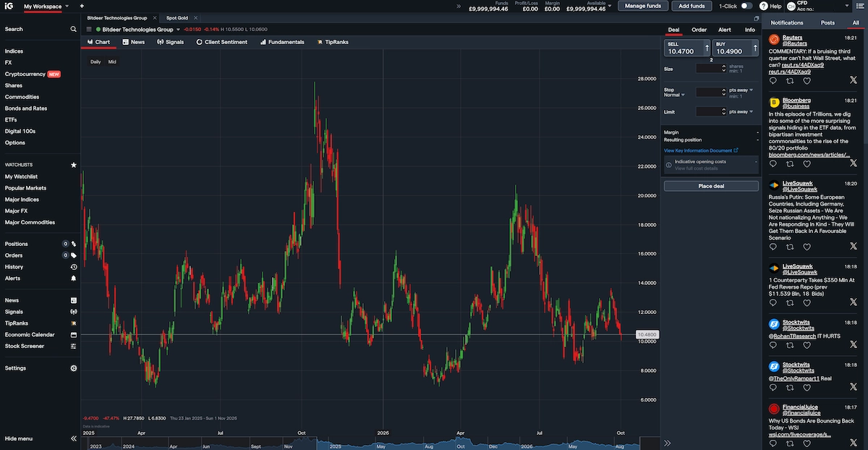Click the BUY 10.4900 button
868x450 pixels.
click(736, 48)
